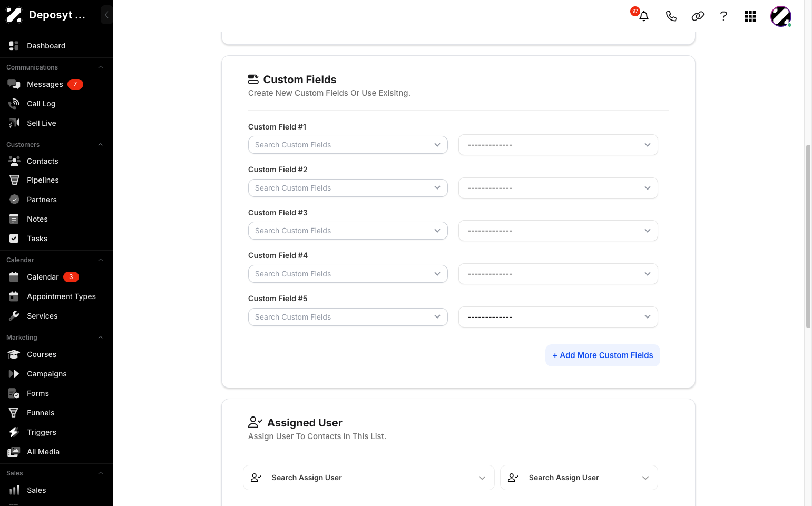Image resolution: width=812 pixels, height=506 pixels.
Task: Open Custom Field #1 search dropdown
Action: pos(348,145)
